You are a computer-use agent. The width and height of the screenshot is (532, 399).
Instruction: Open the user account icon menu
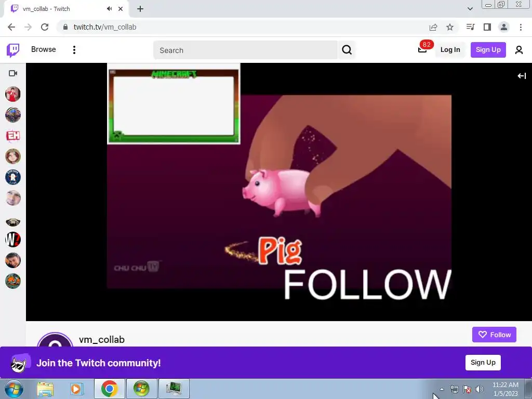[x=519, y=50]
